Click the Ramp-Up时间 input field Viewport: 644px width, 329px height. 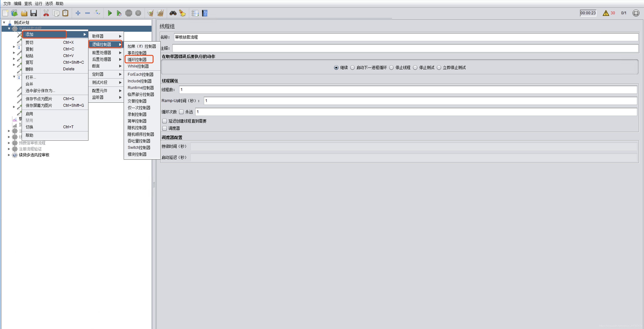420,101
